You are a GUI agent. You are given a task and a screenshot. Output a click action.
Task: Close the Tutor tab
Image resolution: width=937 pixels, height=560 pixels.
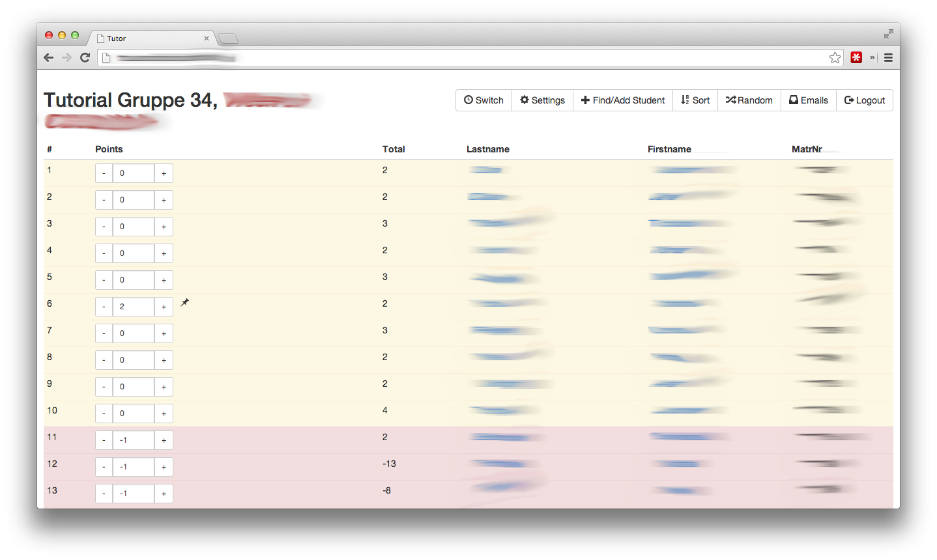207,38
